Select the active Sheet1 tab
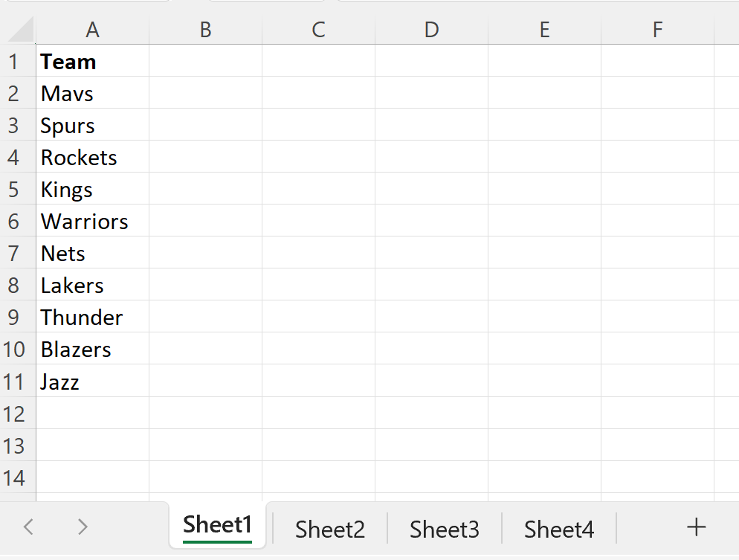Viewport: 739px width, 560px height. 217,525
